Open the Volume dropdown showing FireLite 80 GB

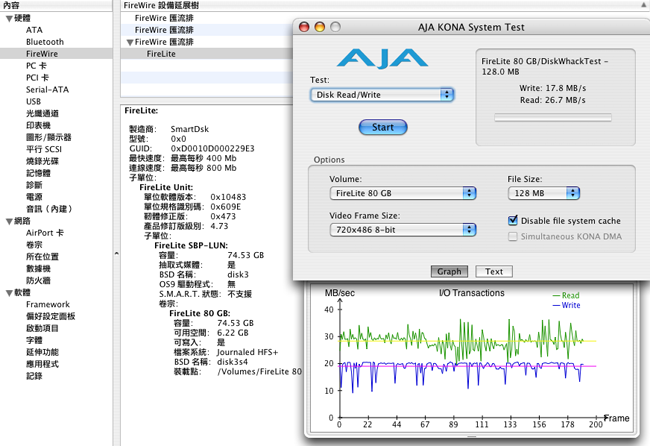(x=403, y=193)
